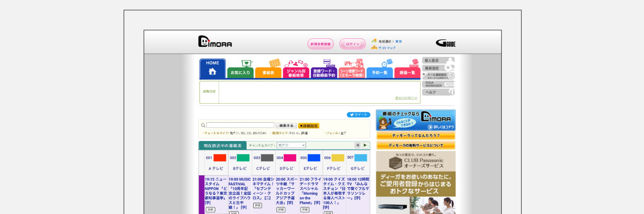The image size is (644, 214).
Task: Open 過去のお知らせ link
Action: (x=406, y=98)
